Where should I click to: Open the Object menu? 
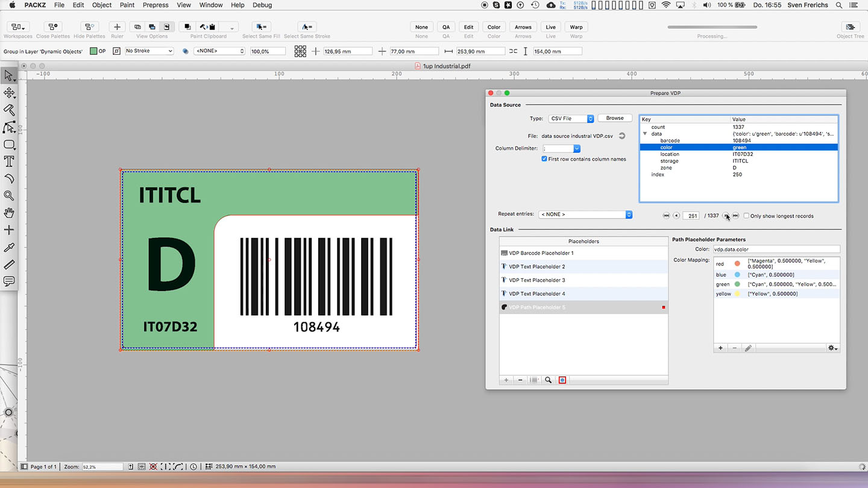point(102,5)
